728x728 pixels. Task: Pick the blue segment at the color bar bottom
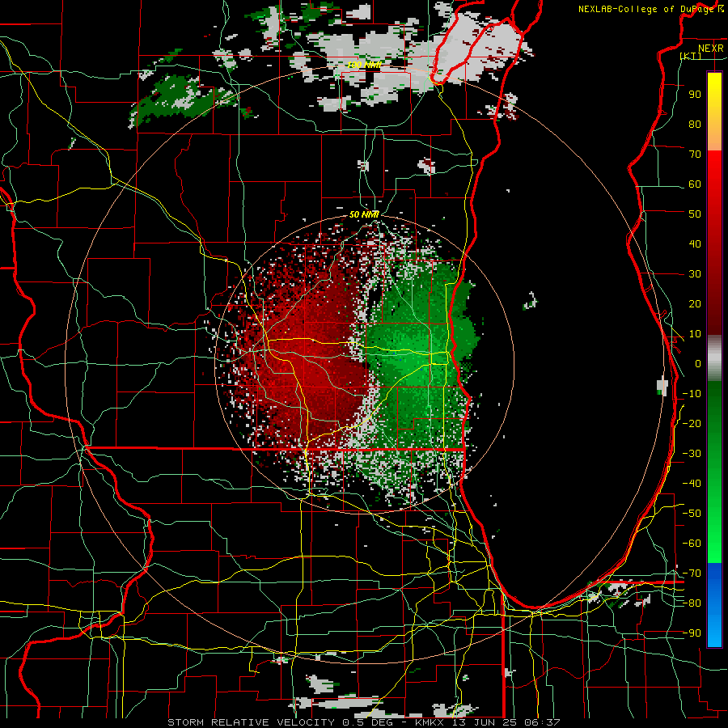tap(714, 604)
